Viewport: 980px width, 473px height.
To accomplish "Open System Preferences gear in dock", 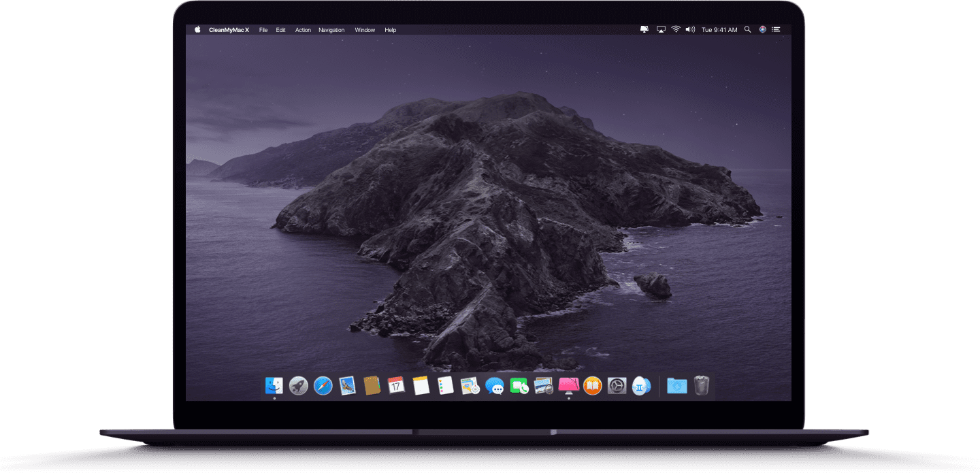I will 617,386.
